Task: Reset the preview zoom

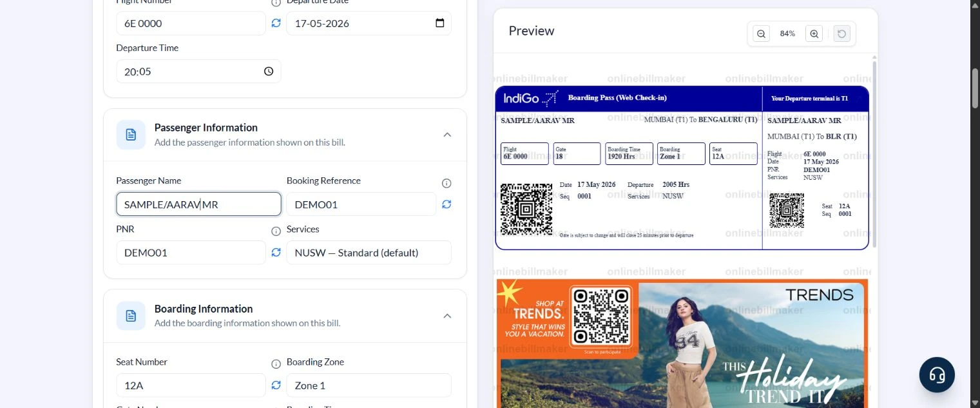Action: pyautogui.click(x=841, y=34)
